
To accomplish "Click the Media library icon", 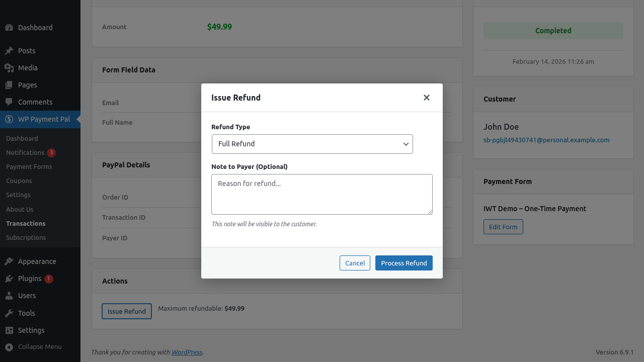I will [8, 67].
